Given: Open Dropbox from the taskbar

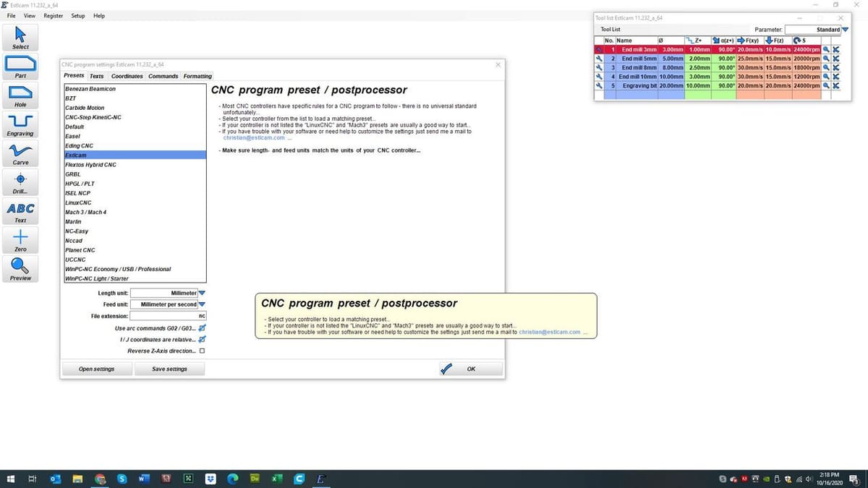Looking at the screenshot, I should (210, 479).
